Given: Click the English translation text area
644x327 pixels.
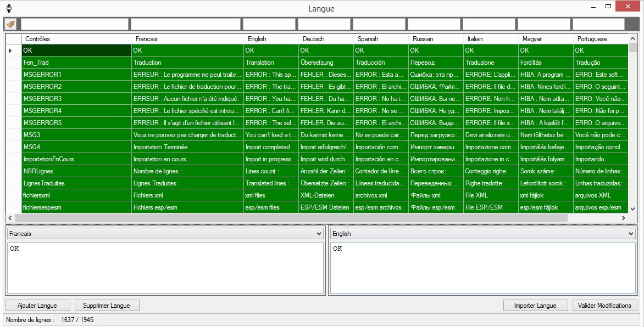Looking at the screenshot, I should pos(482,268).
